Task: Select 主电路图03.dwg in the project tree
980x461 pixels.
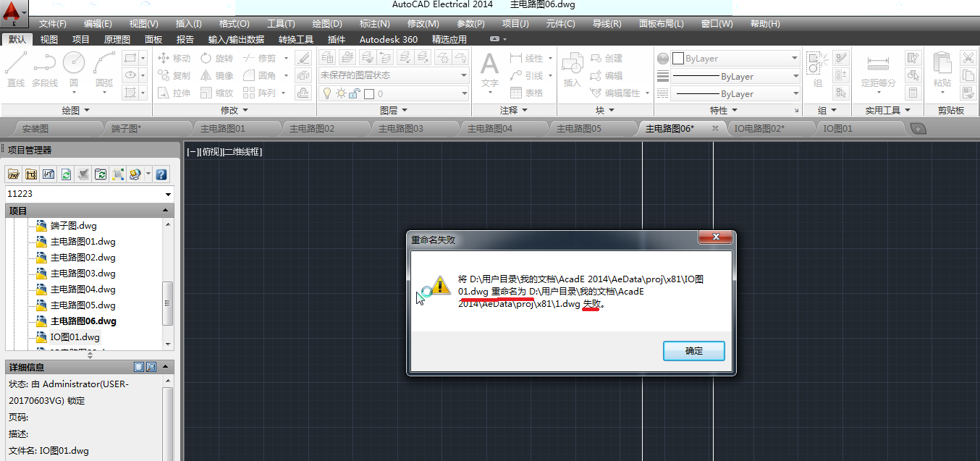Action: pos(83,274)
